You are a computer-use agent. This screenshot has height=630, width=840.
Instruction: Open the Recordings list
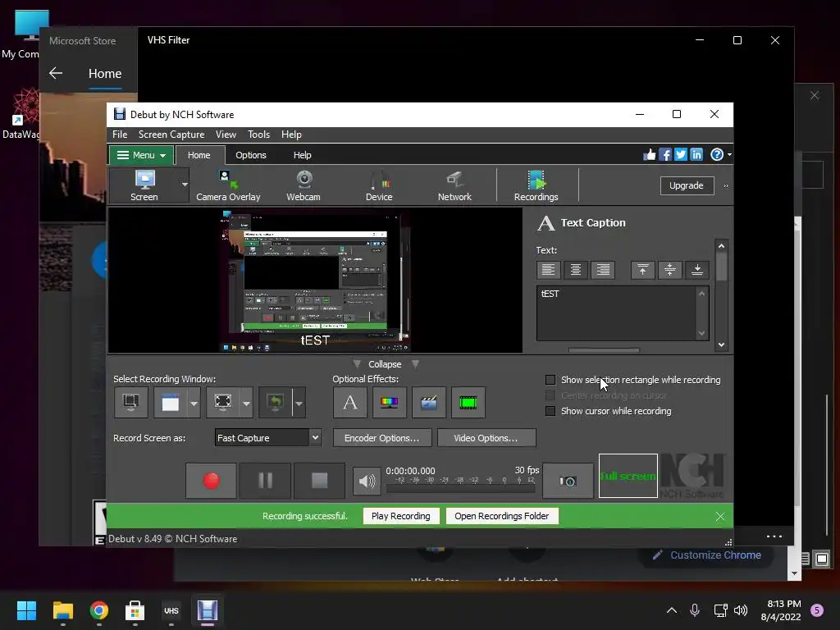536,185
